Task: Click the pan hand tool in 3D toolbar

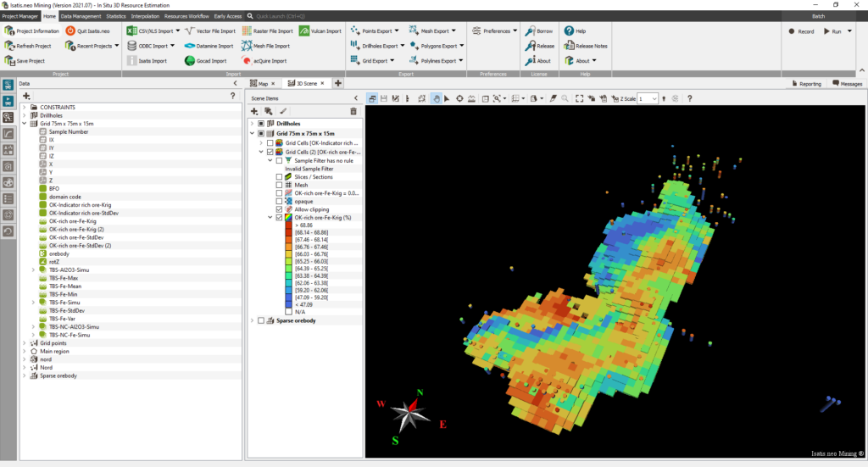Action: coord(437,98)
